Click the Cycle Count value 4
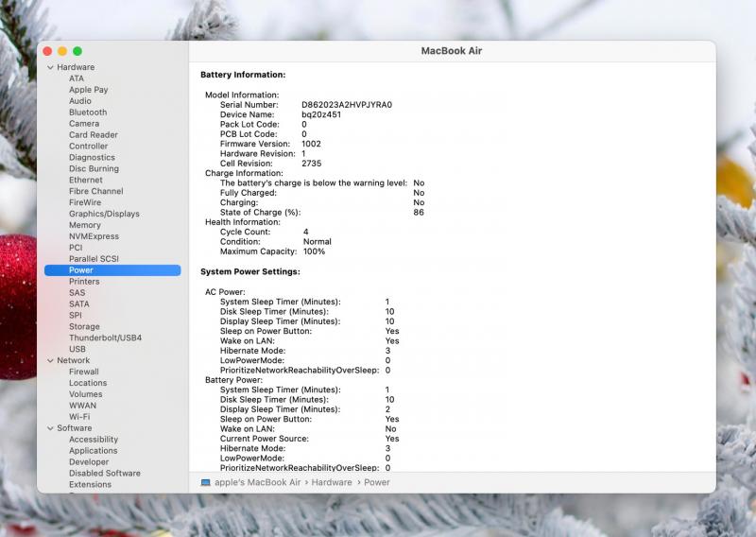This screenshot has height=537, width=756. (x=305, y=232)
